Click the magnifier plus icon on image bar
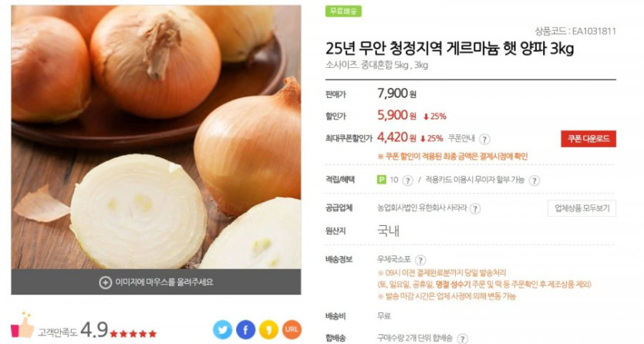This screenshot has width=644, height=344. [x=105, y=282]
